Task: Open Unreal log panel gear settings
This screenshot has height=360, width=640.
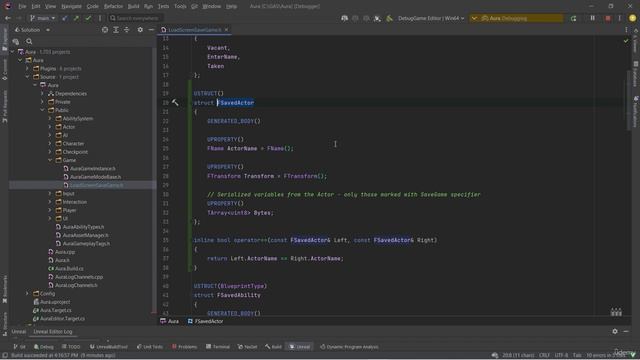Action: tap(615, 332)
